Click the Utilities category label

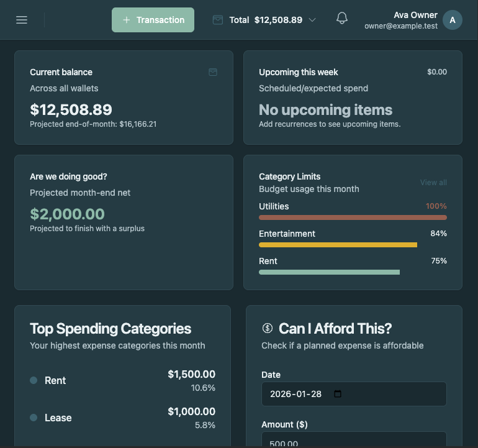[274, 206]
